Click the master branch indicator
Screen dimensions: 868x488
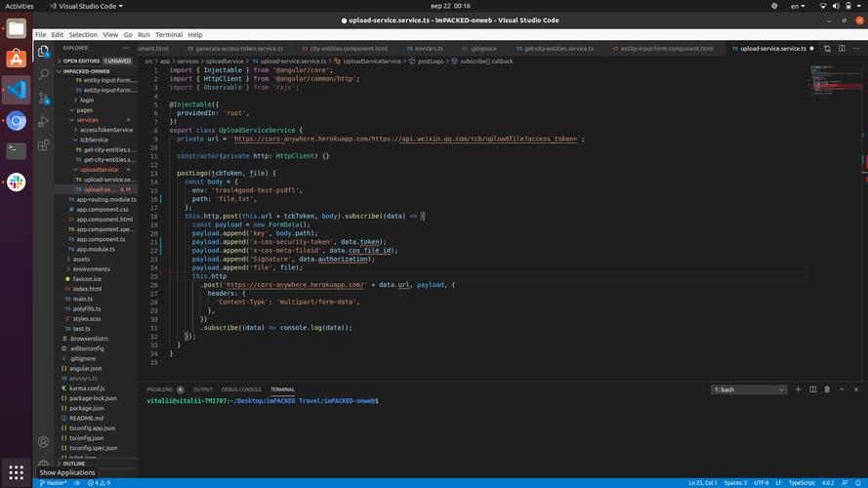pyautogui.click(x=53, y=483)
